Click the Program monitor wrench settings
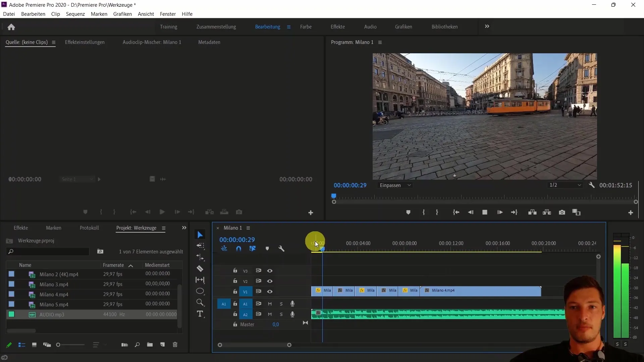The height and width of the screenshot is (362, 644). 592,185
